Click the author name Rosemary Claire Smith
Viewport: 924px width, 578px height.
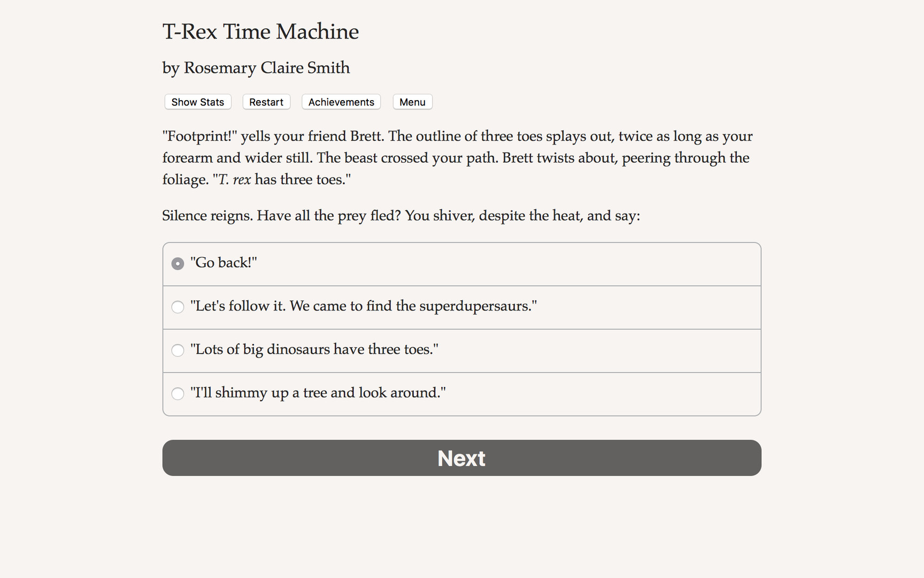[256, 68]
